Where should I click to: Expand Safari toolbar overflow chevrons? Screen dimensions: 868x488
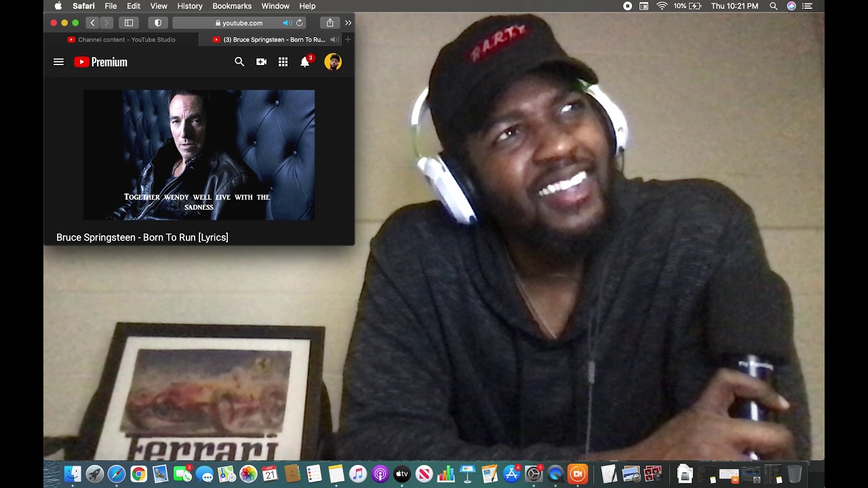(348, 22)
